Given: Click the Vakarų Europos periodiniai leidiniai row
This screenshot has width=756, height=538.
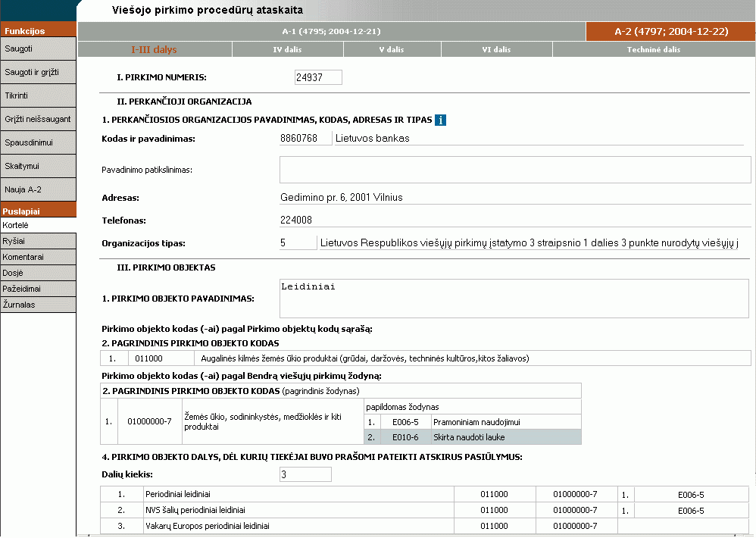Looking at the screenshot, I should coord(424,526).
